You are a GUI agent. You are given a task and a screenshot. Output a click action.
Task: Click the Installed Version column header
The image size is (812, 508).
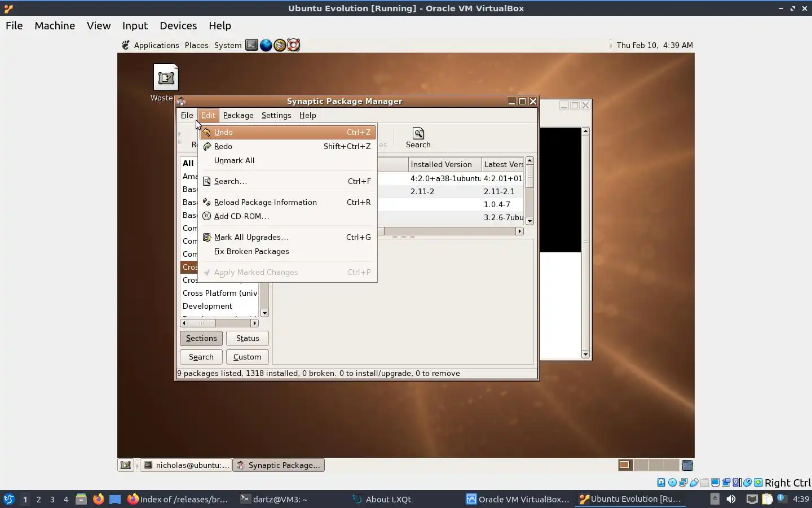(x=444, y=164)
